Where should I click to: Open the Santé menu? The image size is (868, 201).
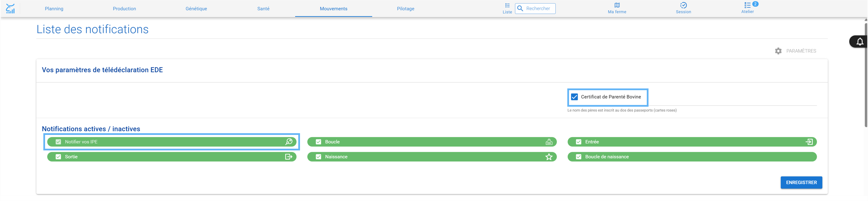pos(264,9)
